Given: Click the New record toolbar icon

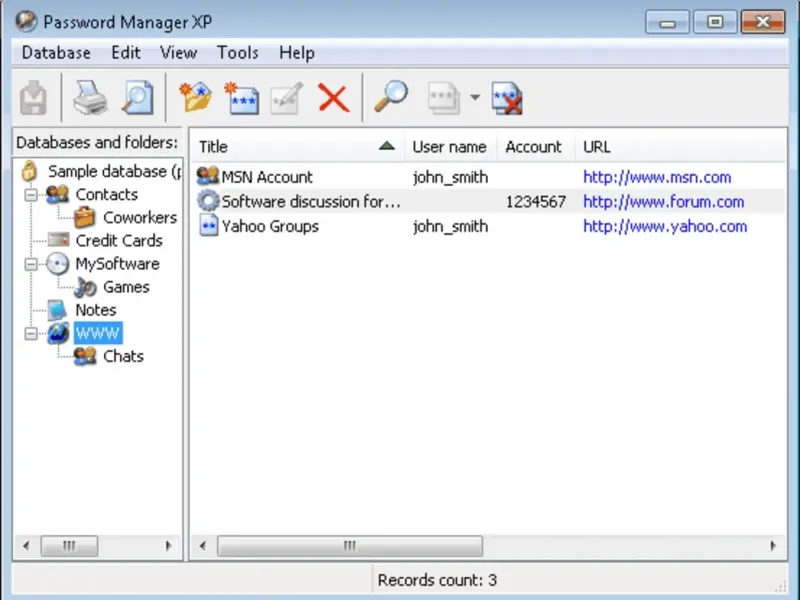Looking at the screenshot, I should 242,97.
